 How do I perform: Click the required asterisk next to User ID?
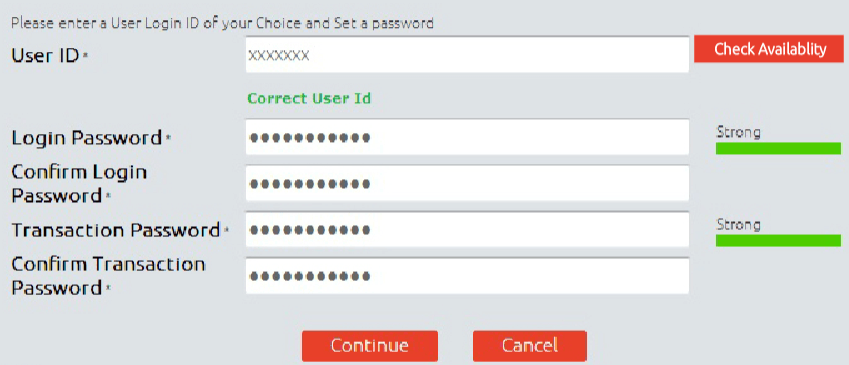point(84,56)
